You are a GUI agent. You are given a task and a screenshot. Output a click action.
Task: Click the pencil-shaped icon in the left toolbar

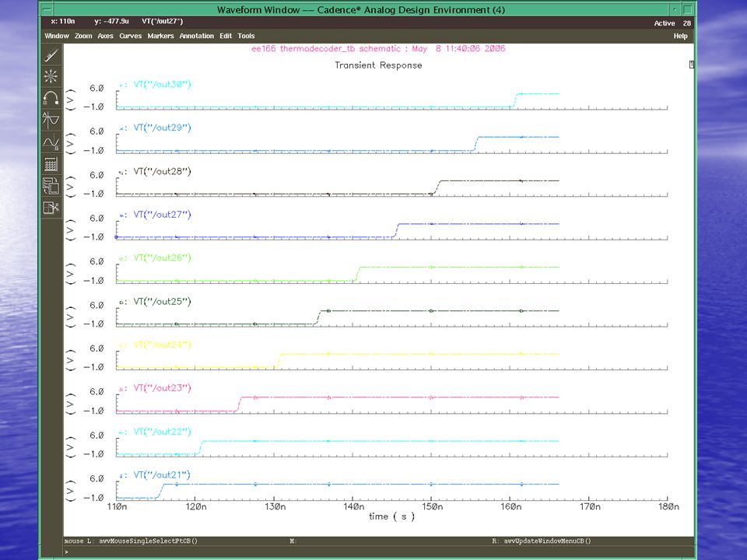point(51,54)
